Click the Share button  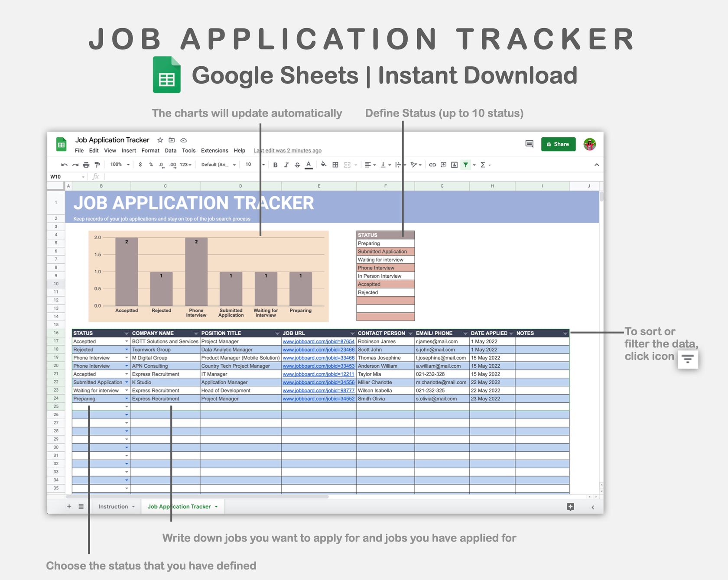point(558,144)
